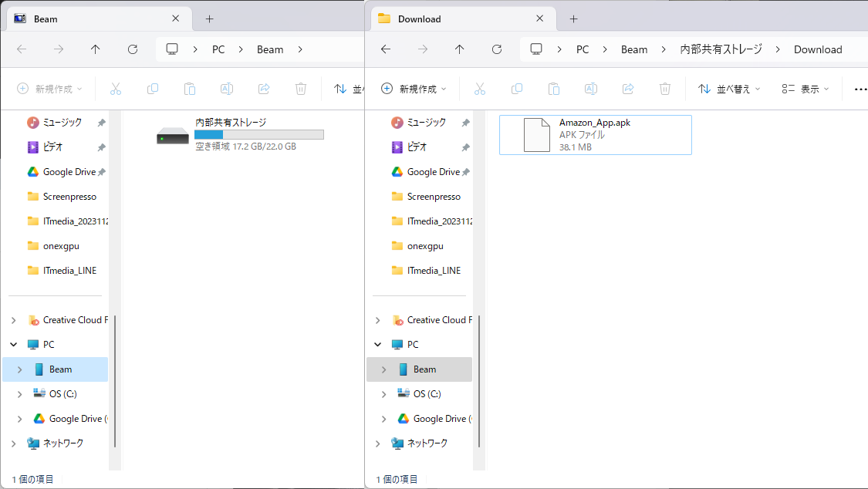Viewport: 868px width, 489px height.
Task: Click Share icon in Beam window toolbar
Action: coord(264,89)
